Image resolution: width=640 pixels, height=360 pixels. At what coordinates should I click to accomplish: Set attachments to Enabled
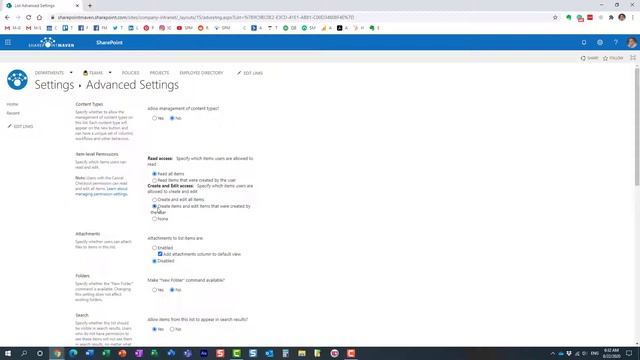click(154, 248)
